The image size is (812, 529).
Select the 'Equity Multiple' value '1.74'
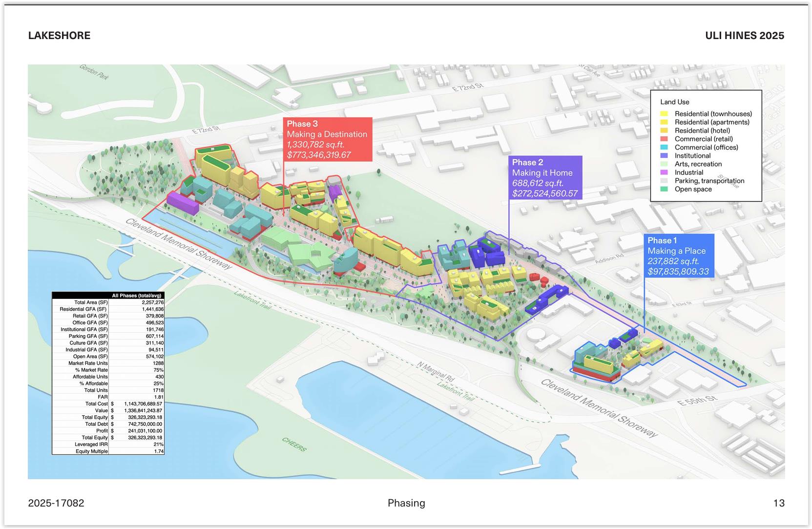tap(159, 451)
